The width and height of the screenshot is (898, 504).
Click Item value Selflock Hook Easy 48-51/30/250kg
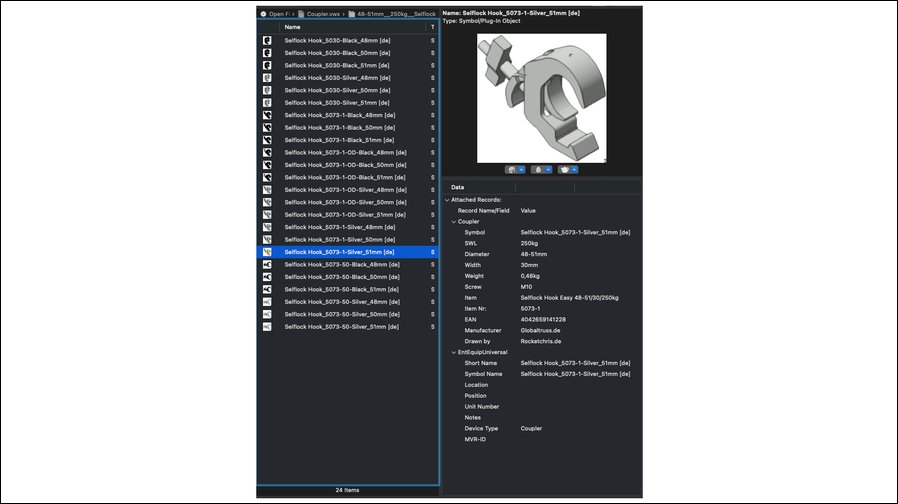[x=569, y=298]
